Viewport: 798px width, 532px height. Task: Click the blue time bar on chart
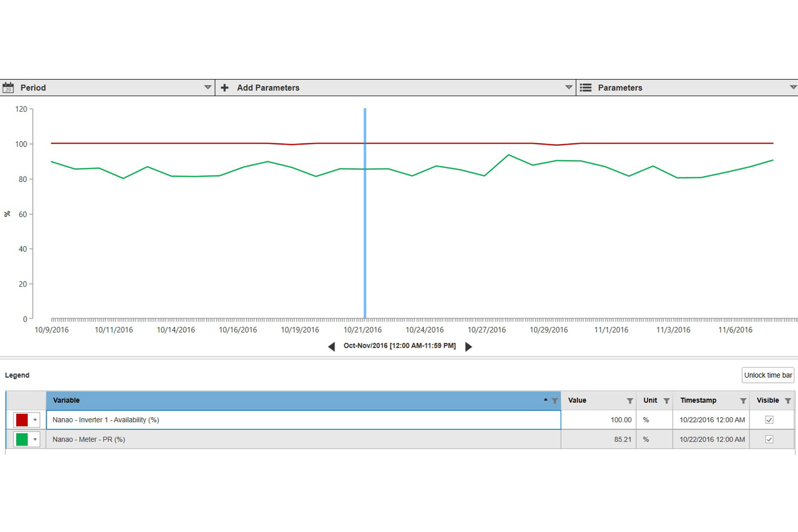tap(365, 222)
